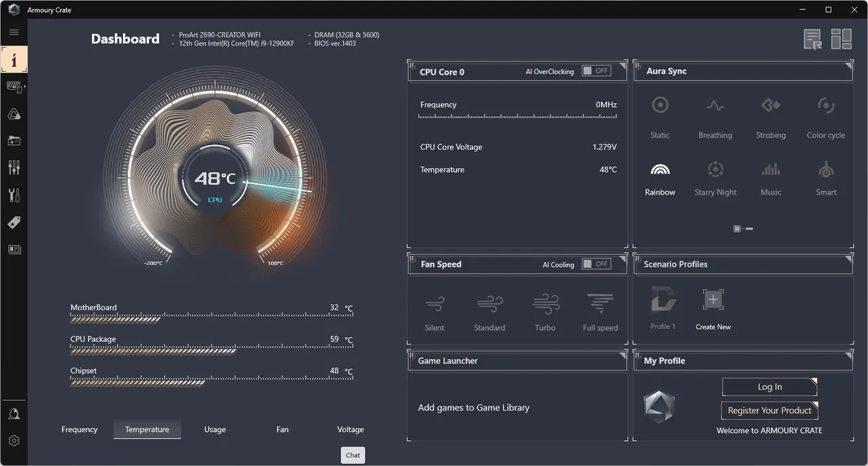Expand the My Profile panel corner arrow
This screenshot has height=466, width=868.
(848, 355)
